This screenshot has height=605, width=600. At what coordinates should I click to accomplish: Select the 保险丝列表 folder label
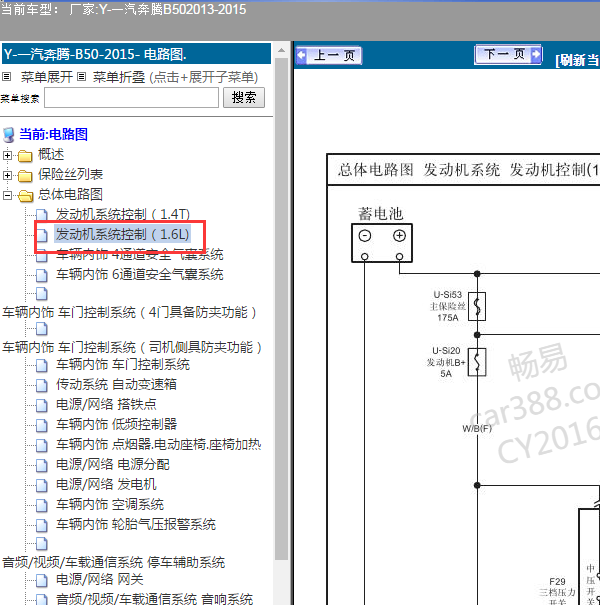tap(70, 175)
